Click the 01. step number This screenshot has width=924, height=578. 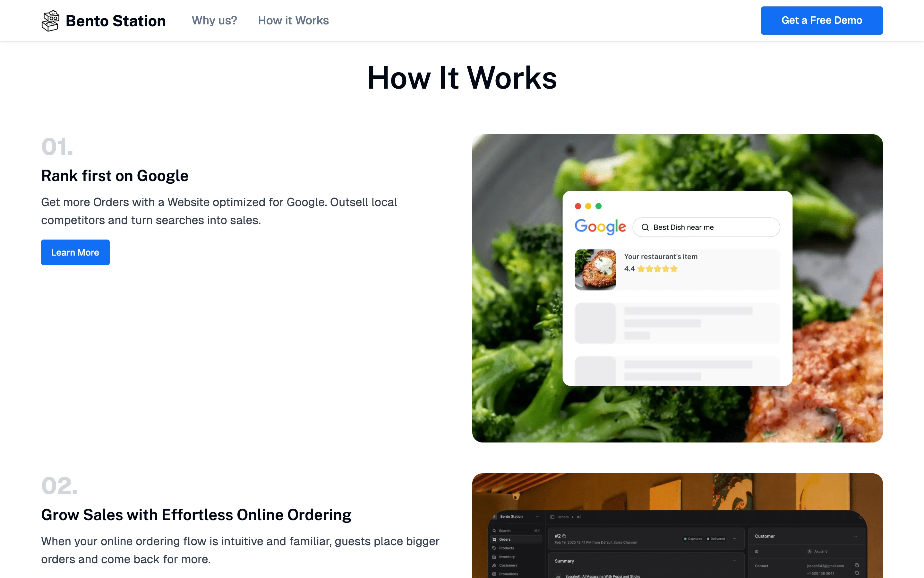click(57, 147)
